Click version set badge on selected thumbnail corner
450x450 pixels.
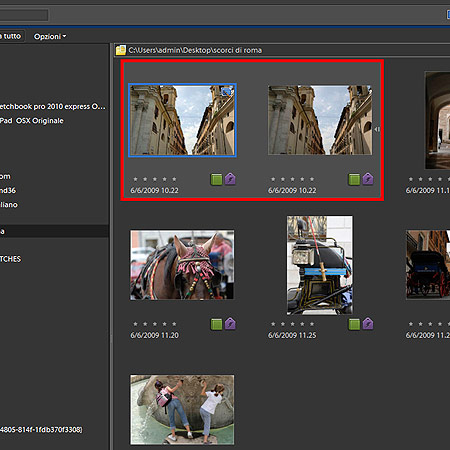pos(227,91)
